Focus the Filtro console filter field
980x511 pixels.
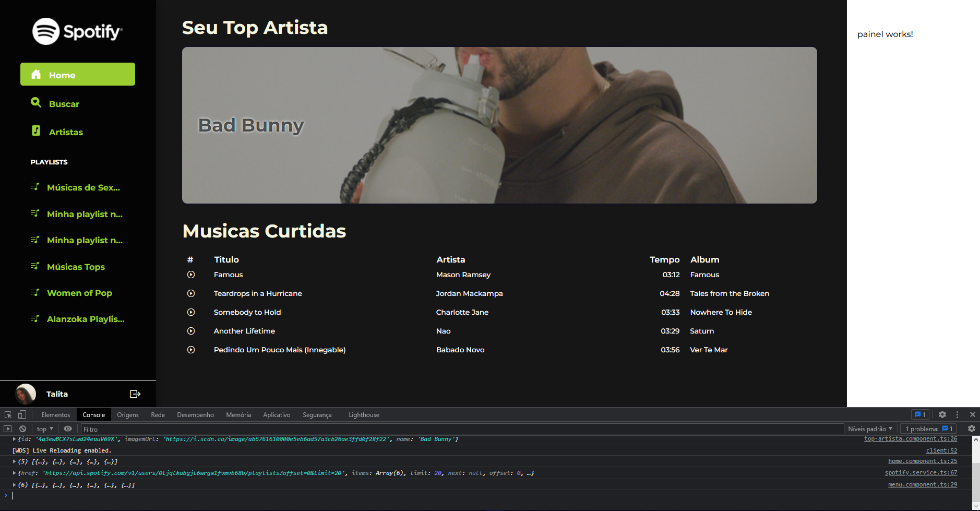(462, 429)
